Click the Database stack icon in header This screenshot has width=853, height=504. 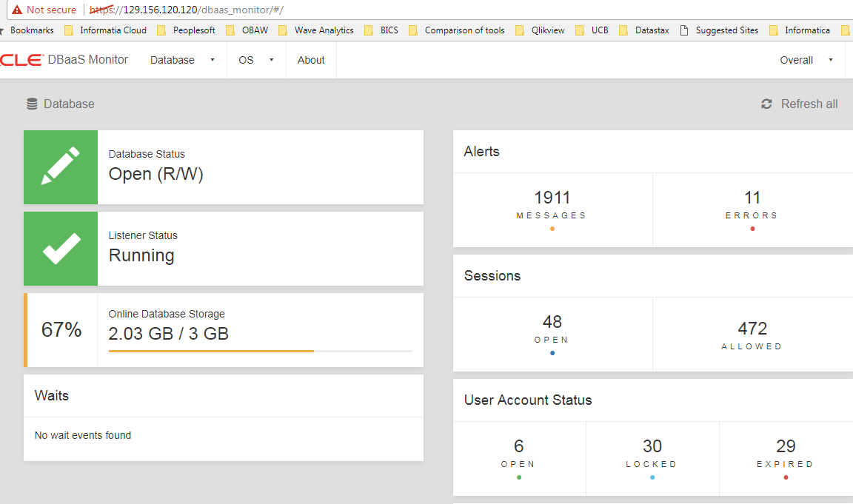point(32,104)
